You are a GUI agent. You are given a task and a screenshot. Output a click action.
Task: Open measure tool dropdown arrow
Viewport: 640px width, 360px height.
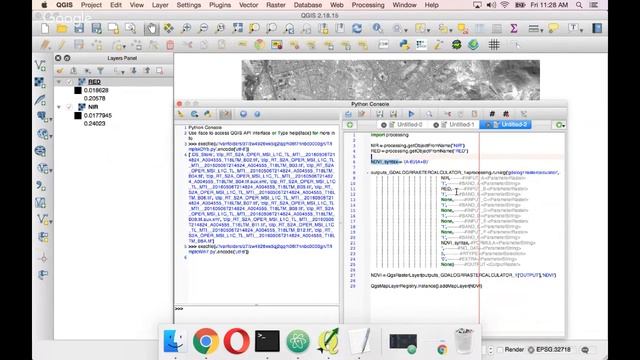(541, 30)
